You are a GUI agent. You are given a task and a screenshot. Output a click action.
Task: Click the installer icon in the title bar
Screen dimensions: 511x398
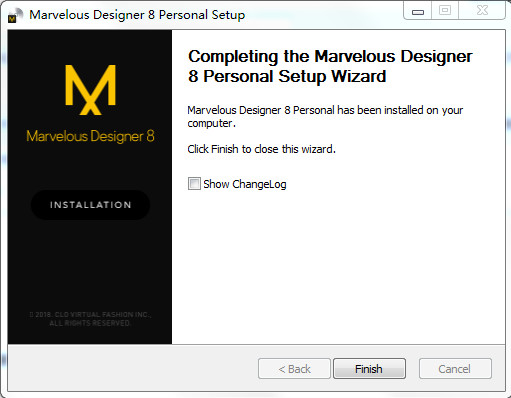pos(15,15)
